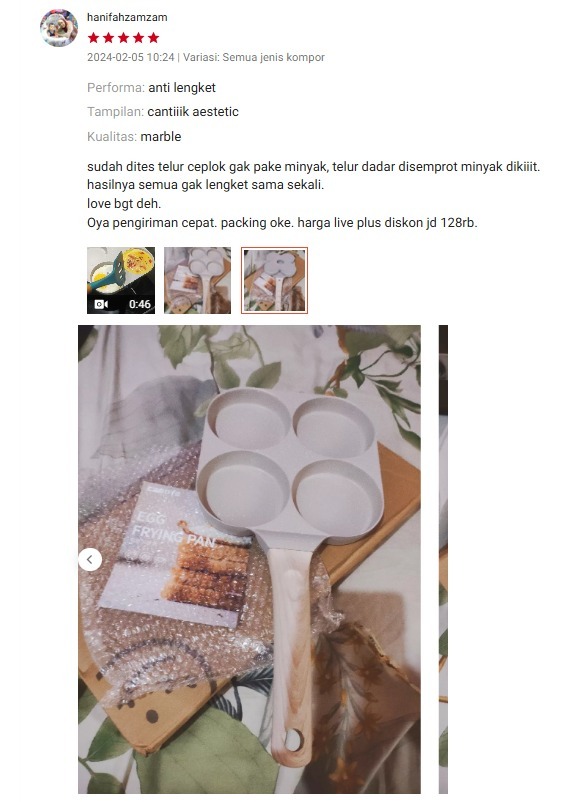Click the second red rating star
This screenshot has width=578, height=802.
pos(108,38)
